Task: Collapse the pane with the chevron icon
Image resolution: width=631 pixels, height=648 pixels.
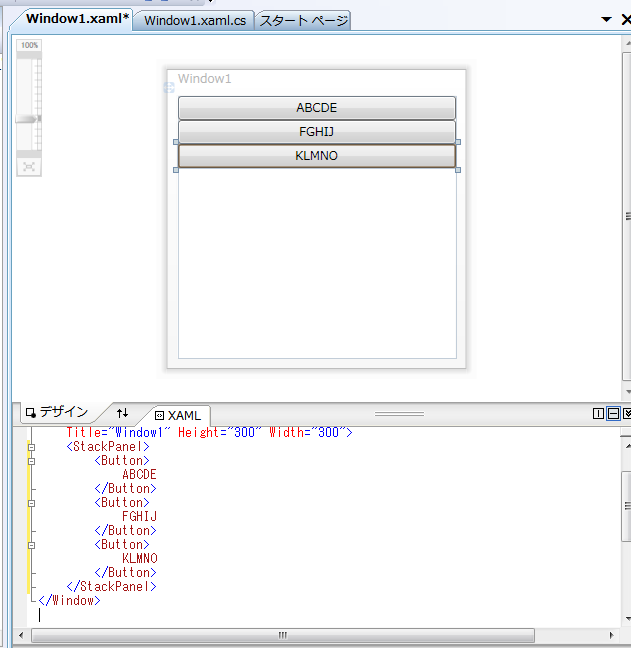Action: pos(627,413)
